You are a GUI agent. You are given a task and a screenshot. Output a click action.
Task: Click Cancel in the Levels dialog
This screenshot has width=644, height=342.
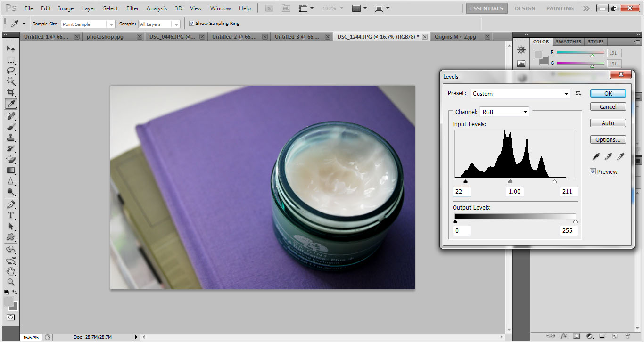[608, 106]
